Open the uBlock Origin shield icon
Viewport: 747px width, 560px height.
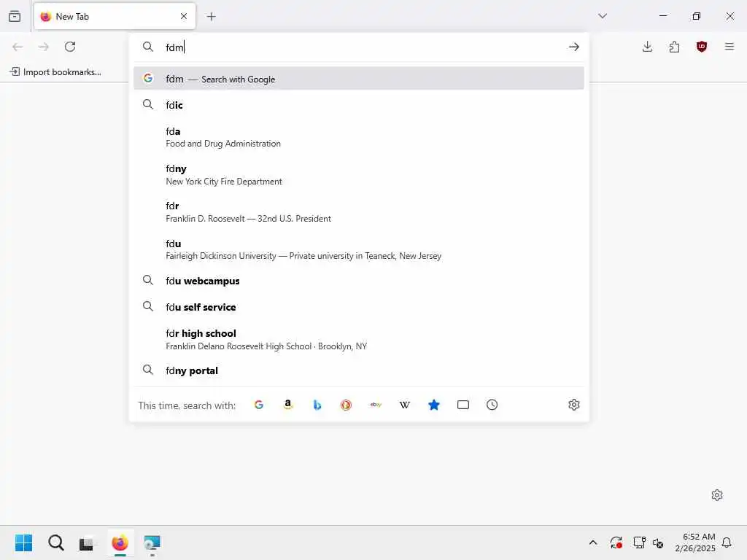click(701, 47)
